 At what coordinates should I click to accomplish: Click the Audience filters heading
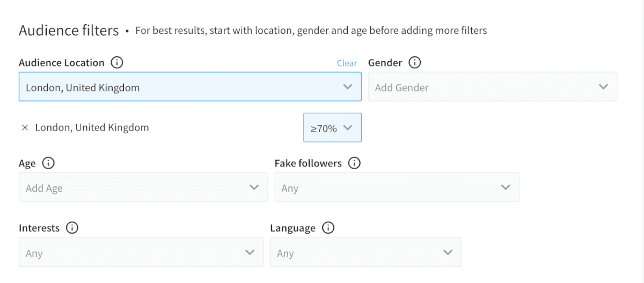tap(69, 31)
